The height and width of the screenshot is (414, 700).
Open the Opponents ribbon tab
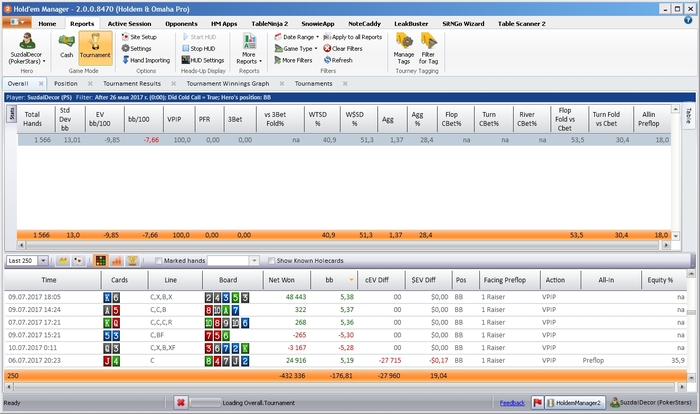coord(181,24)
